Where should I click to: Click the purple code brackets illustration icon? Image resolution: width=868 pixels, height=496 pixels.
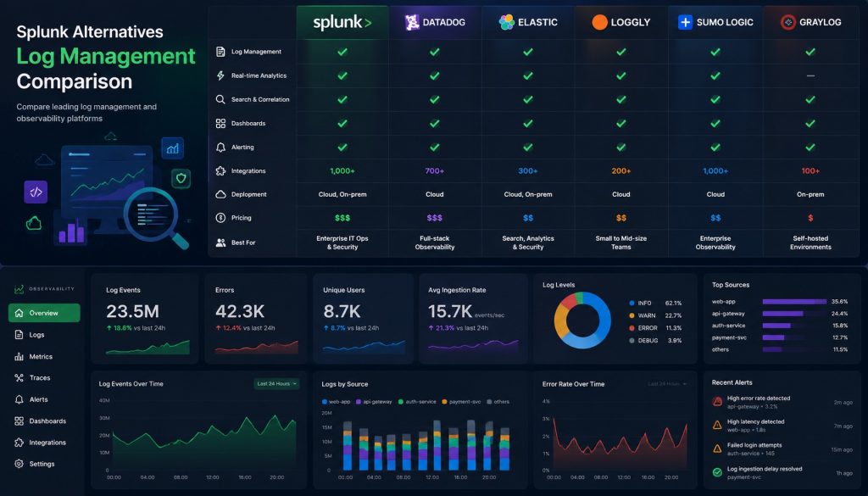coord(36,192)
